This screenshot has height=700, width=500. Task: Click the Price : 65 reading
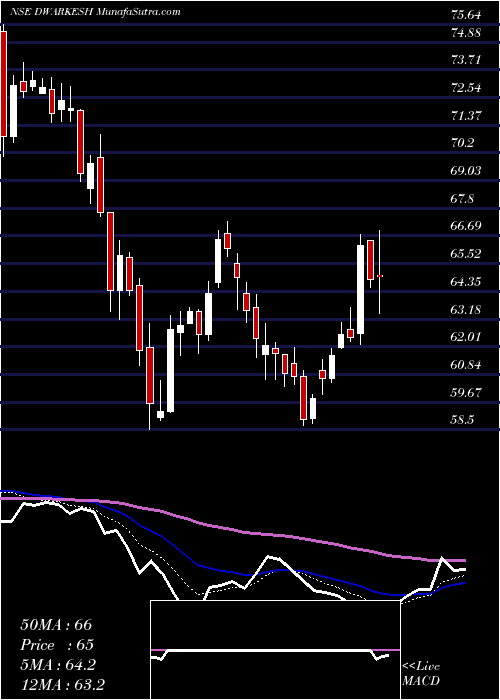(x=57, y=645)
